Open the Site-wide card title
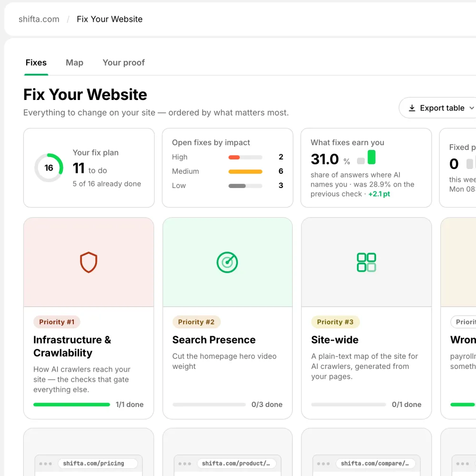Image resolution: width=476 pixels, height=476 pixels. click(335, 340)
